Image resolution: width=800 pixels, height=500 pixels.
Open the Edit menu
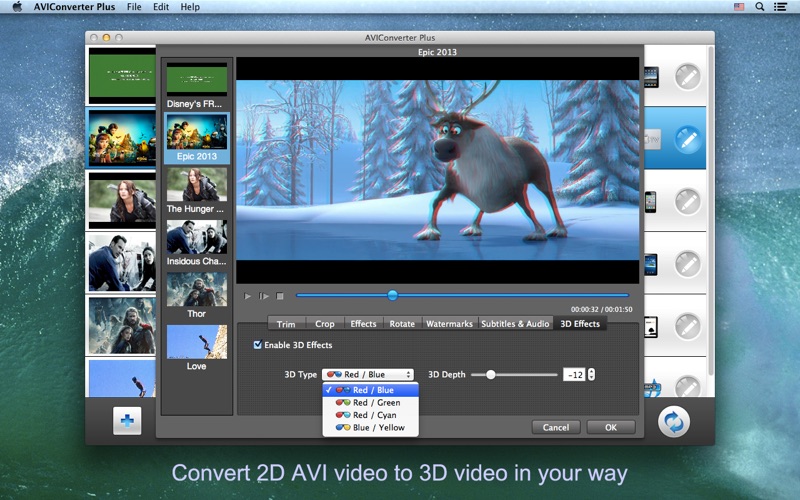pyautogui.click(x=161, y=7)
